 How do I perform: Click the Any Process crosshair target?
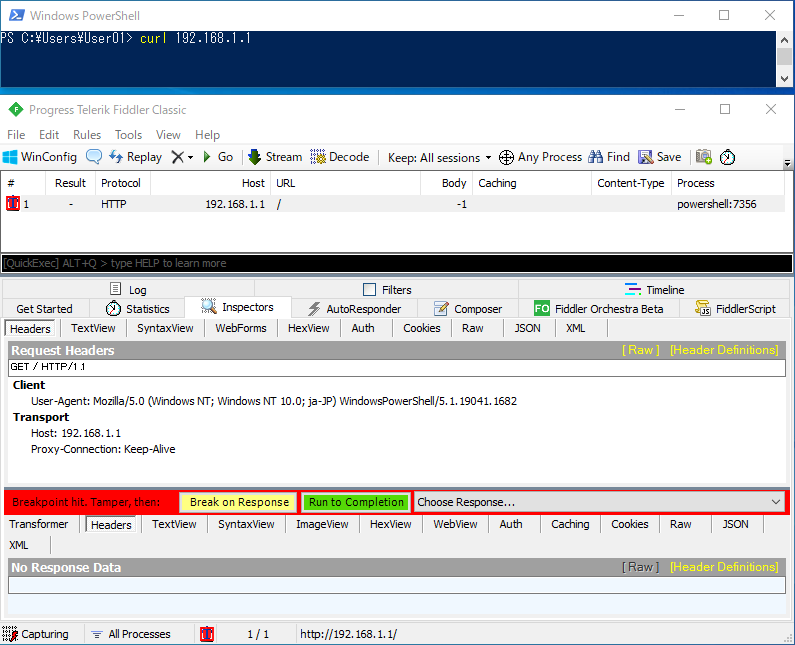tap(540, 157)
